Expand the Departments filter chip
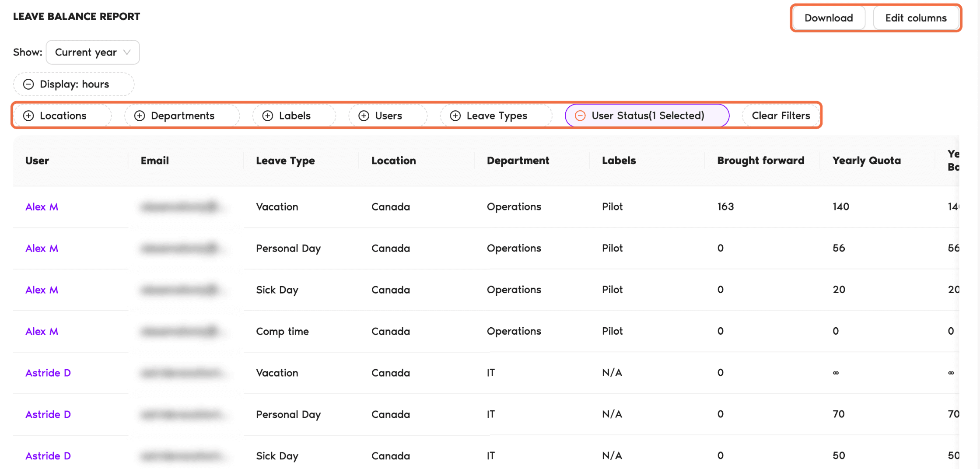Viewport: 980px width, 469px height. click(x=182, y=115)
